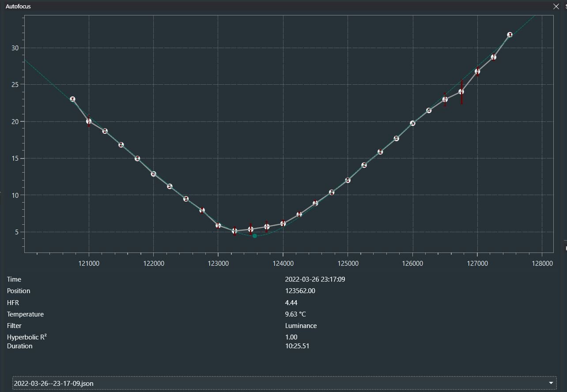Screen dimensions: 567x392
Task: Click the Hyperbolic R² value 1.00
Action: click(291, 337)
